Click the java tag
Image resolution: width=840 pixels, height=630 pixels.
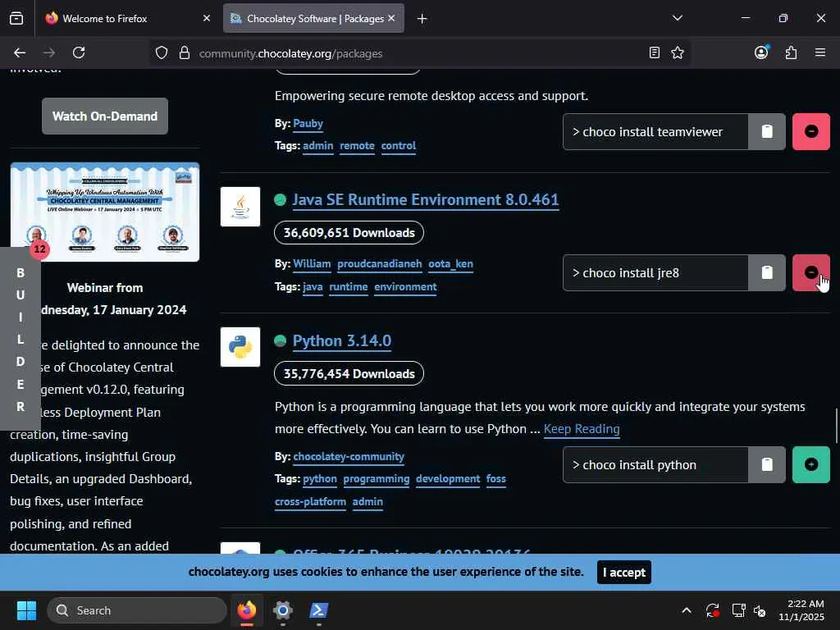click(313, 286)
